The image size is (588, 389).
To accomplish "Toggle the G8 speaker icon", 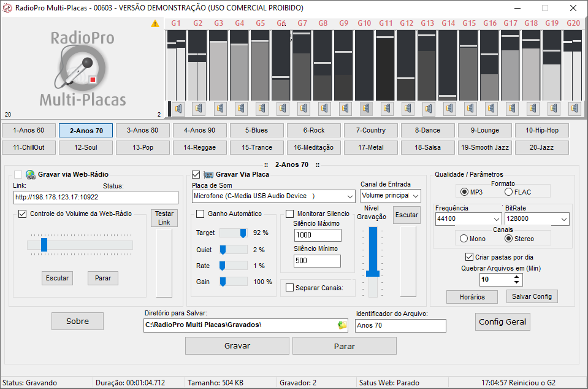I will point(324,109).
